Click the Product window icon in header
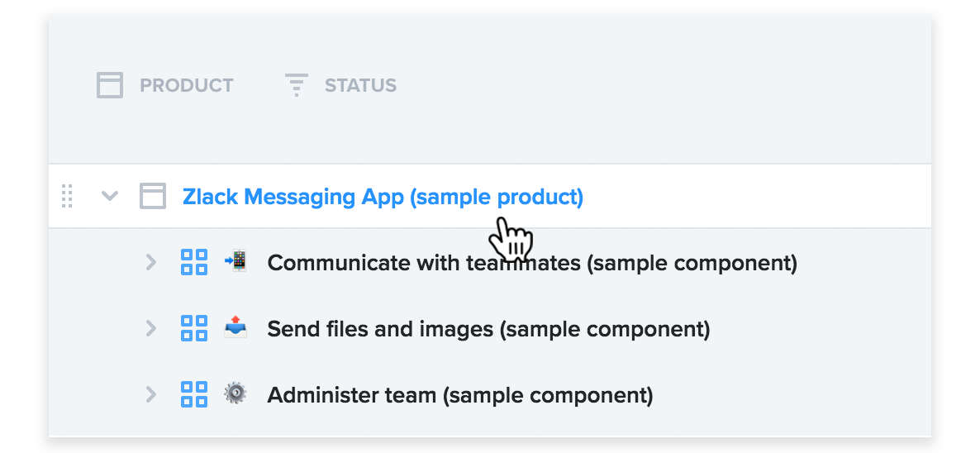The width and height of the screenshot is (980, 453). pos(110,85)
